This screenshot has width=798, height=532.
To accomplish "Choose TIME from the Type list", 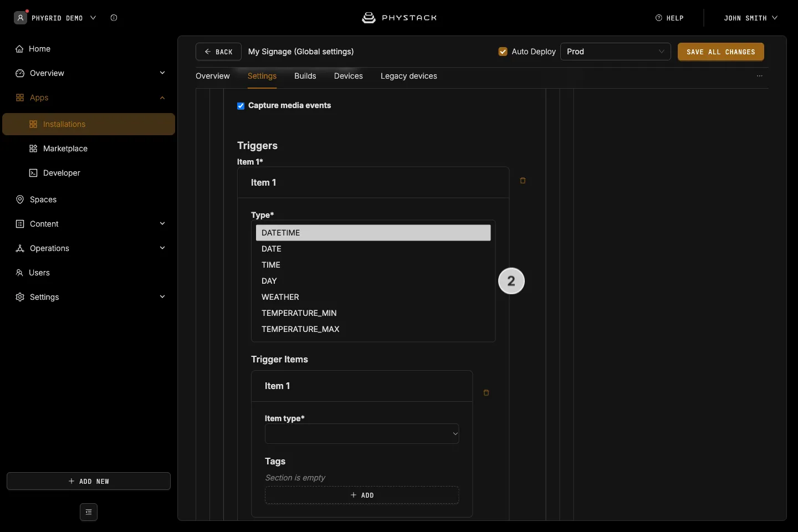I will [x=374, y=265].
